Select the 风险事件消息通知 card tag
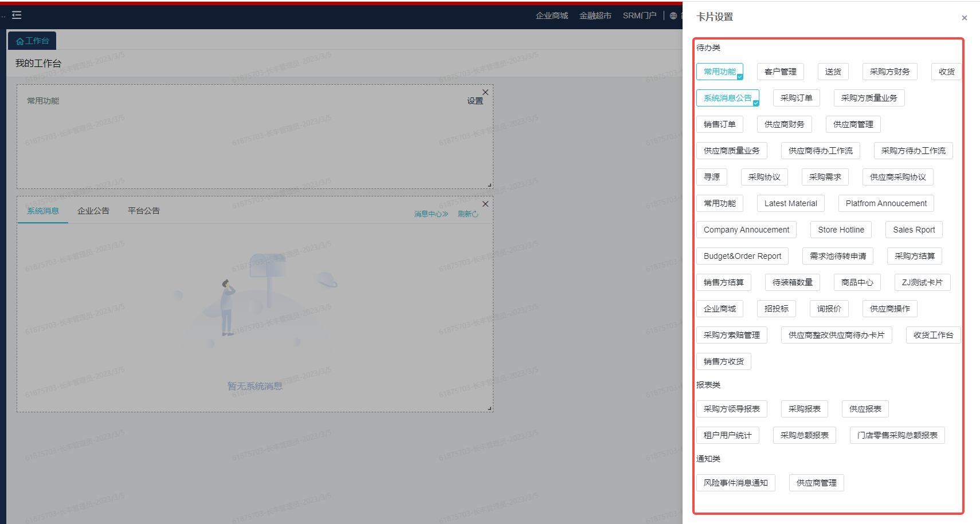The height and width of the screenshot is (524, 980). (736, 483)
